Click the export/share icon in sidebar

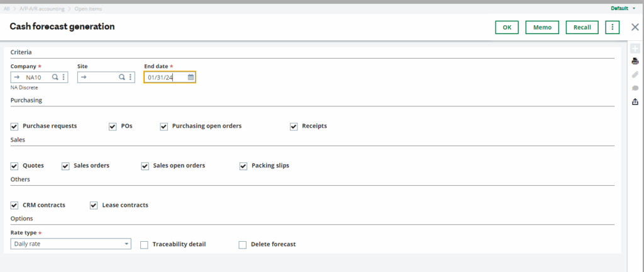click(x=635, y=101)
